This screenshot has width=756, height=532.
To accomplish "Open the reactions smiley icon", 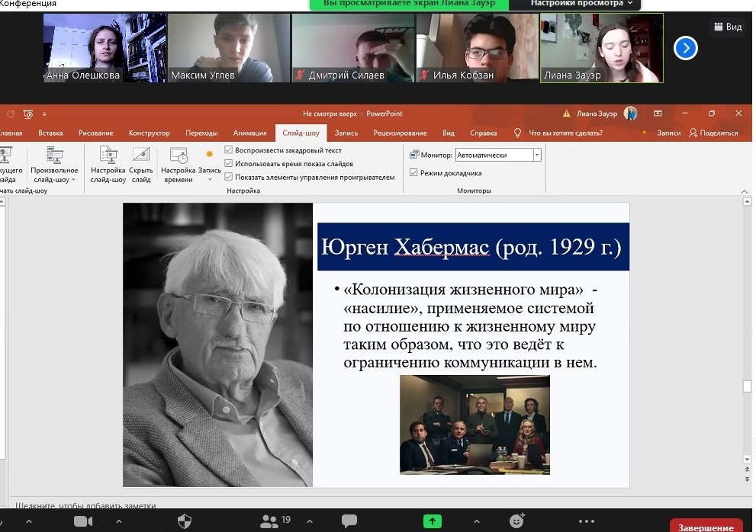I will coord(516,521).
